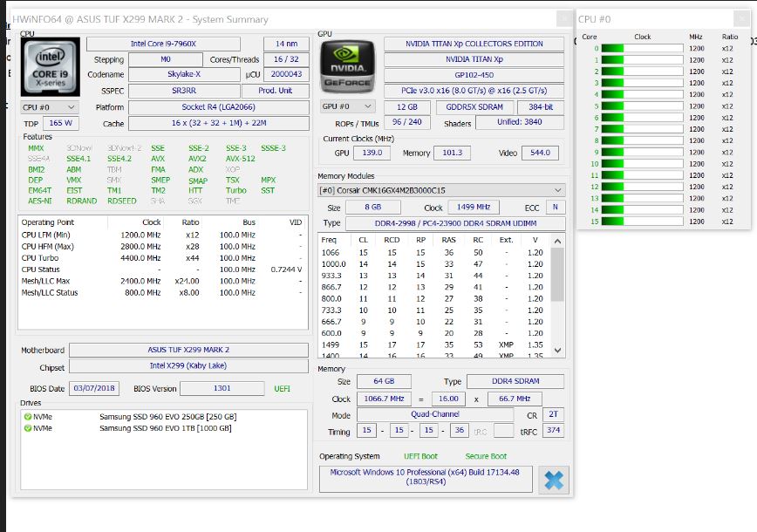757x532 pixels.
Task: Click the Samsung SSD 960 EVO 1TB drive entry
Action: coord(165,428)
